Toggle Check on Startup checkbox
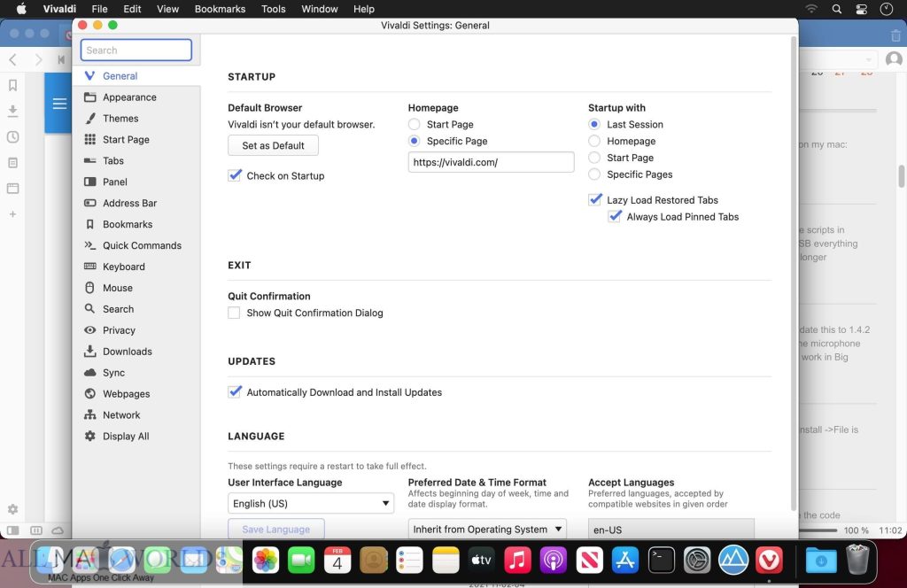 tap(234, 175)
